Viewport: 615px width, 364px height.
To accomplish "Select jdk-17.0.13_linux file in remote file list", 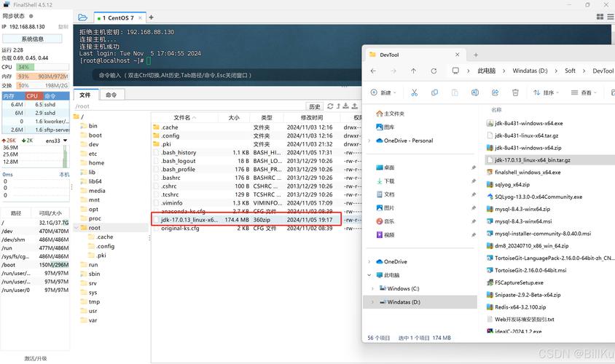I will pyautogui.click(x=189, y=219).
